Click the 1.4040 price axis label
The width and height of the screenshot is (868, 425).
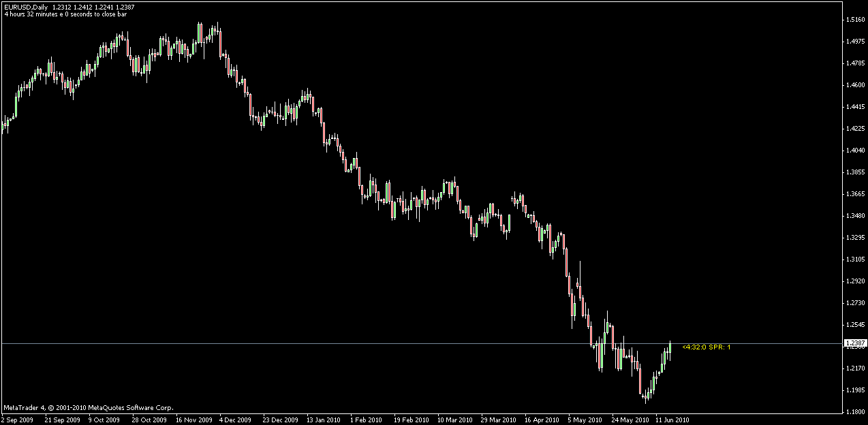click(855, 151)
